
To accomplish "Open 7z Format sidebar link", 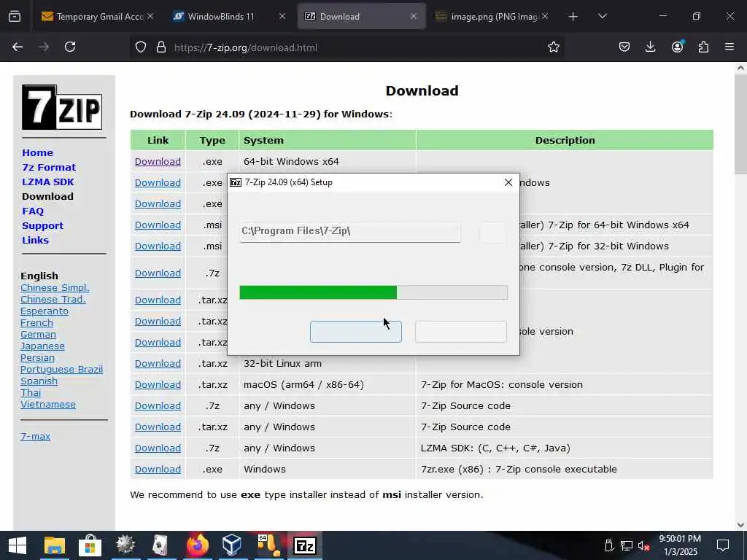I will point(49,168).
